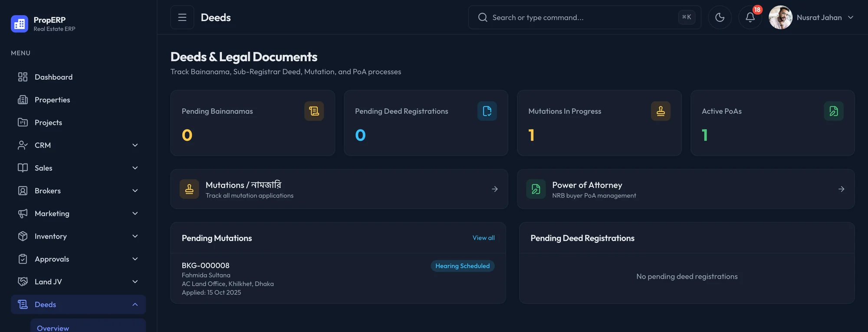
Task: Click the Mutations In Progress stamp icon
Action: click(x=661, y=111)
